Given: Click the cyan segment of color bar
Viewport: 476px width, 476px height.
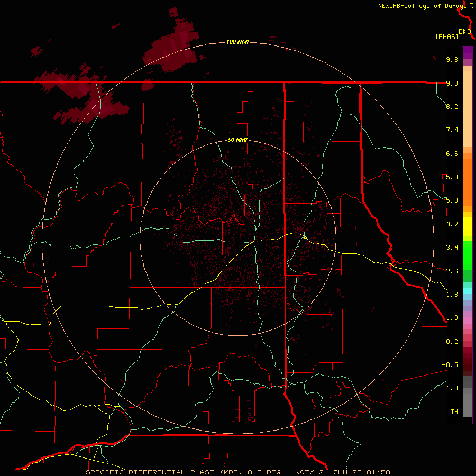Looking at the screenshot, I should (x=467, y=291).
